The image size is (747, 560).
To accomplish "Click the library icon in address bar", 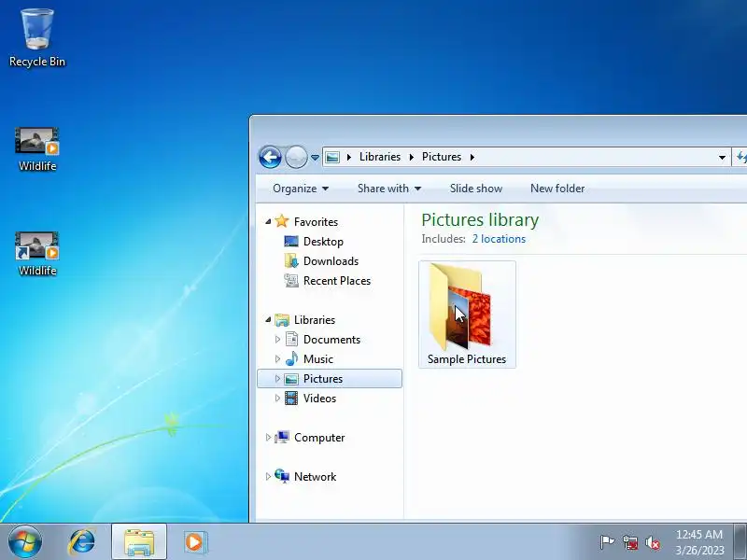I will (332, 157).
